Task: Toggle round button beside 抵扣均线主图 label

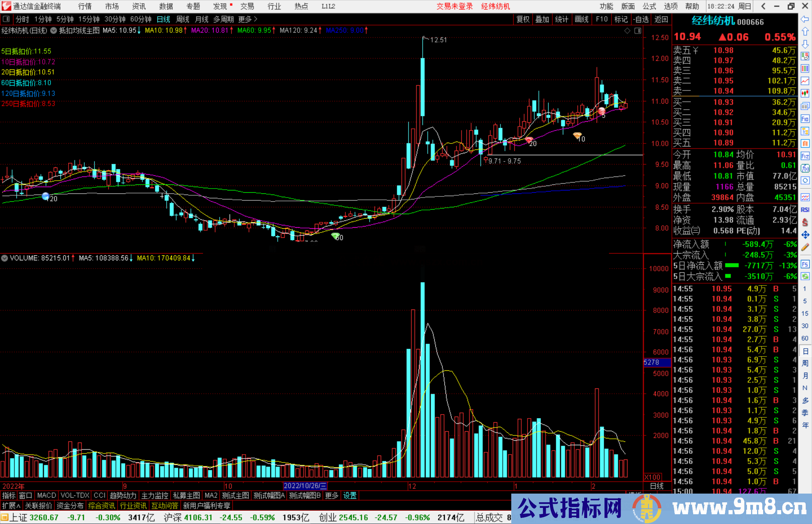Action: tap(54, 30)
